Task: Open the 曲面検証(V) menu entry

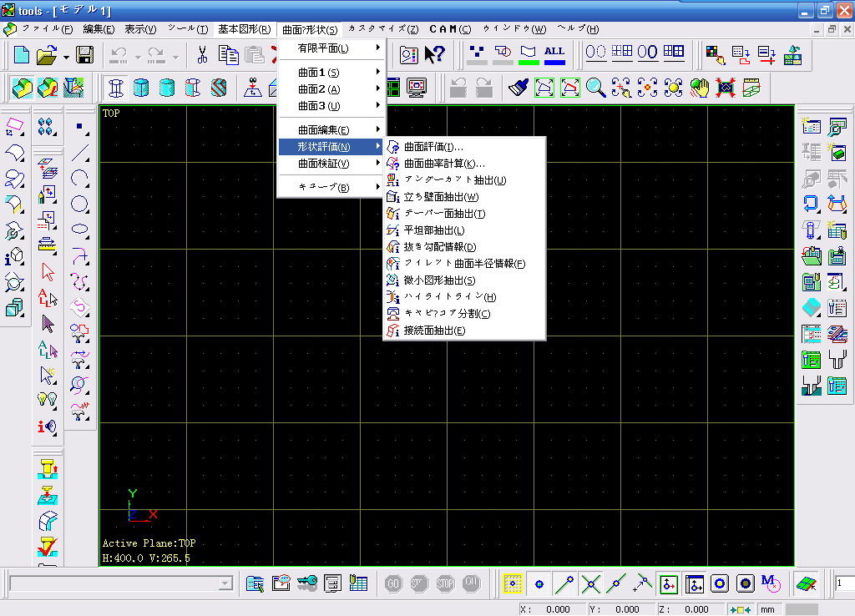Action: 332,164
